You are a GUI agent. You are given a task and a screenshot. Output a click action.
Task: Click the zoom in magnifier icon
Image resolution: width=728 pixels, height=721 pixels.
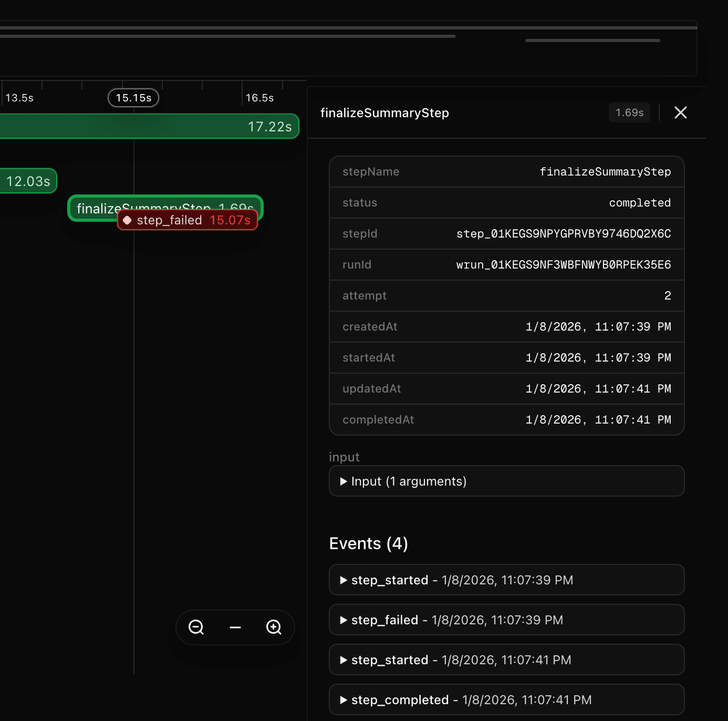[x=274, y=627]
